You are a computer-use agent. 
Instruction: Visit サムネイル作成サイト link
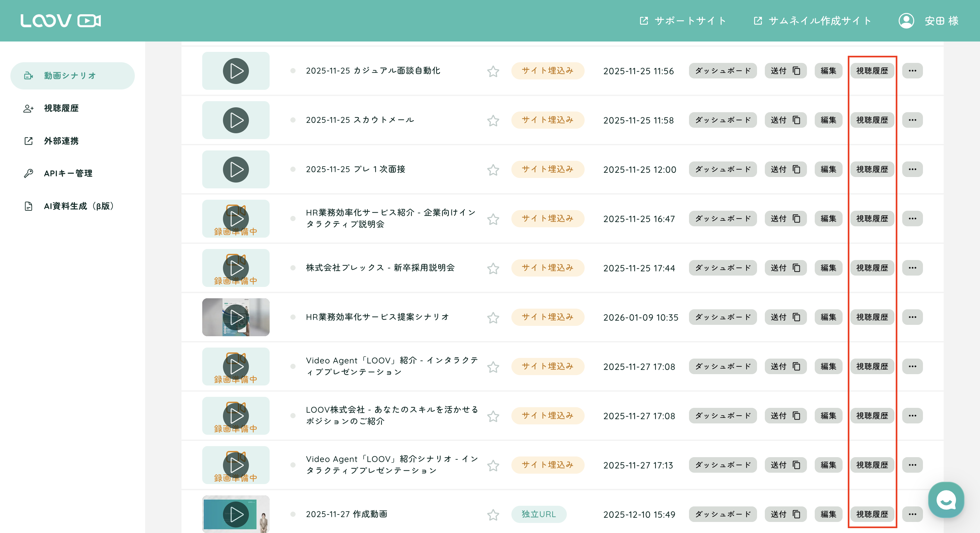[x=812, y=20]
